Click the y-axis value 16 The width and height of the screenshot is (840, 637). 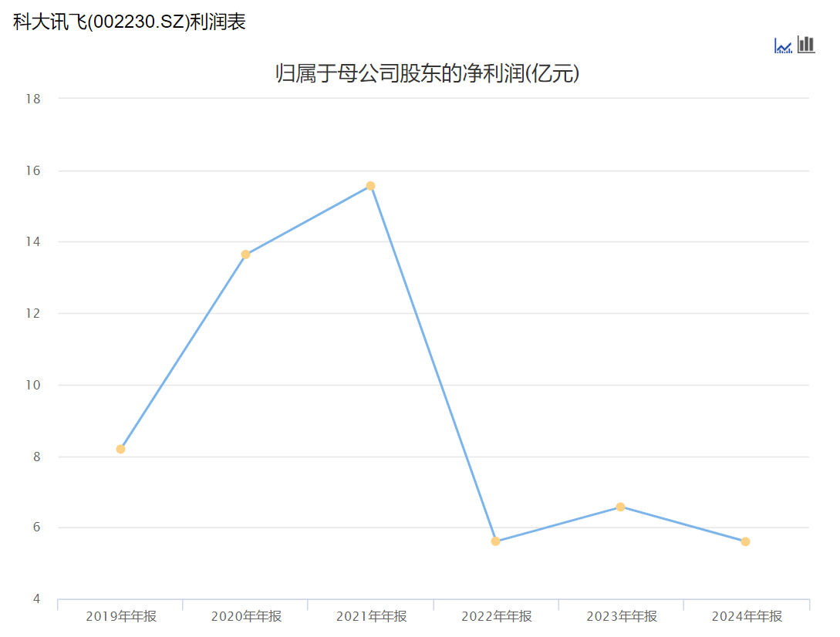click(33, 170)
